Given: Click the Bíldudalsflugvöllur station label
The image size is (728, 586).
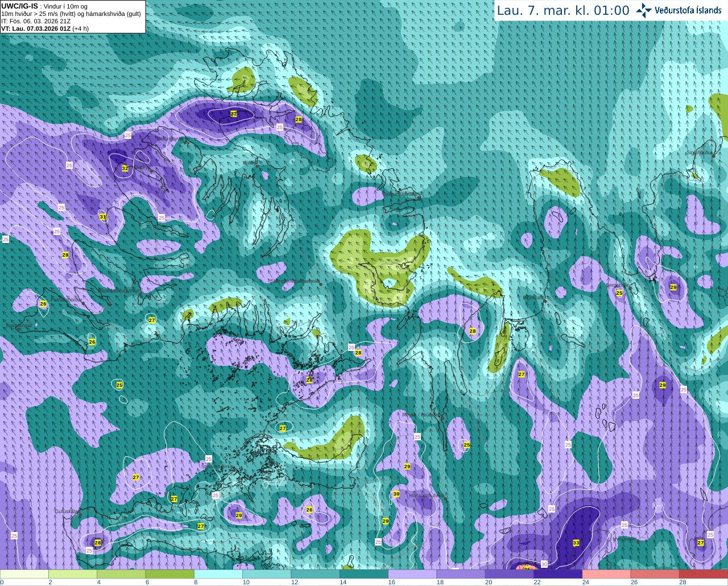Looking at the screenshot, I should click(x=118, y=290).
